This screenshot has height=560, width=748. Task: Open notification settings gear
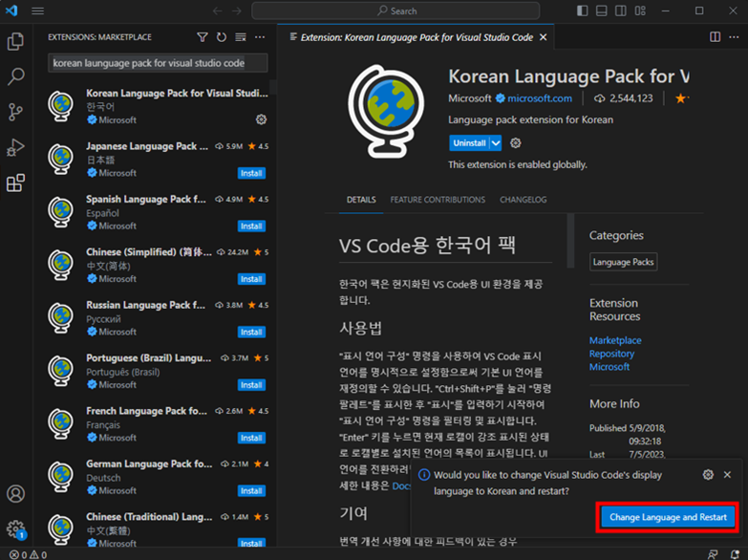point(708,475)
